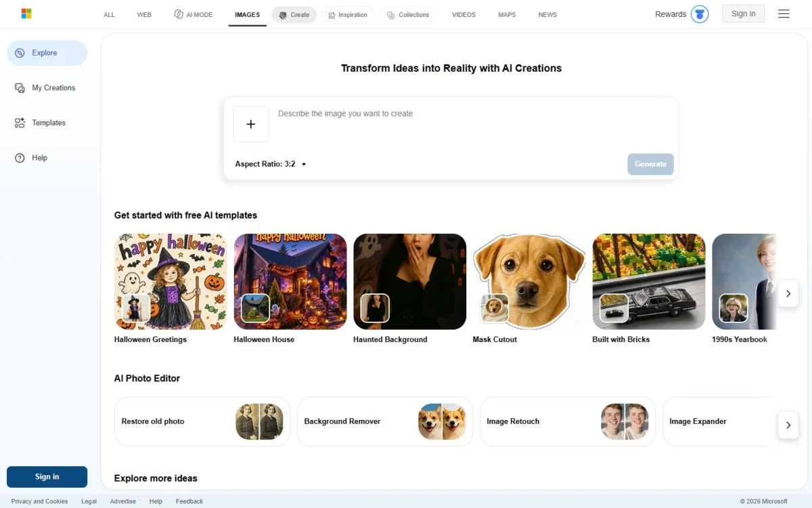
Task: Switch to the MAPS tab
Action: pos(507,15)
